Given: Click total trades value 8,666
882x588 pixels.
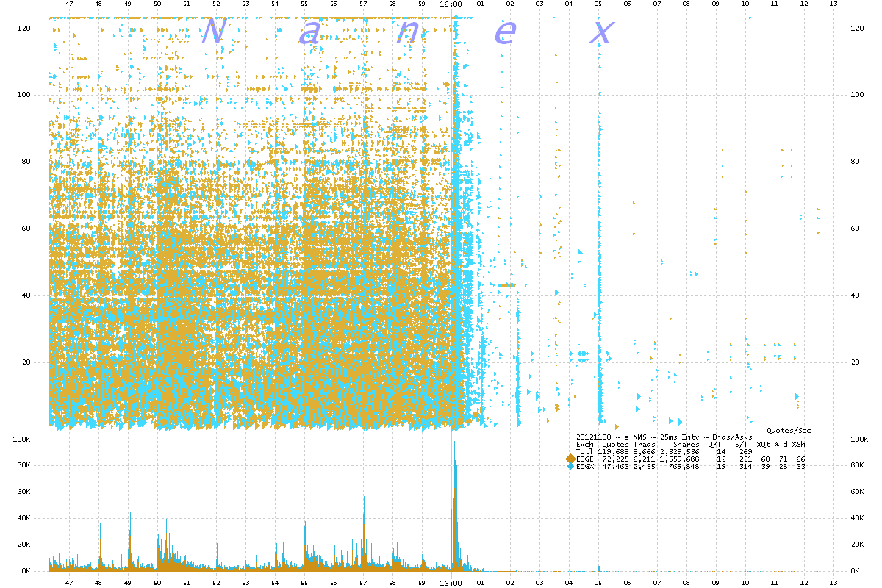Looking at the screenshot, I should click(644, 451).
